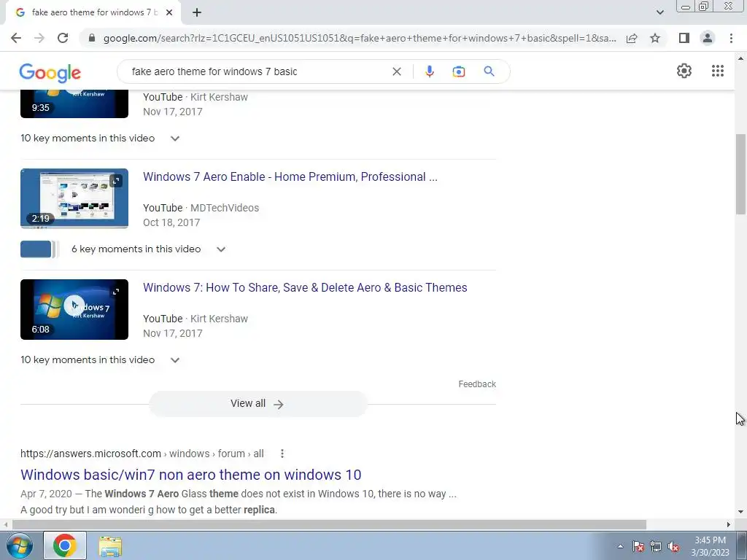
Task: Click the muted volume tray icon
Action: [x=673, y=547]
